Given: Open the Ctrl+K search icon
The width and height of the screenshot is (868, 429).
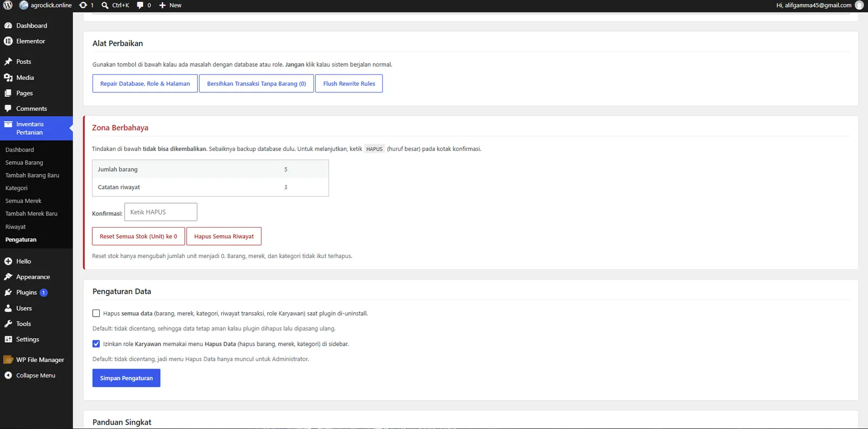Looking at the screenshot, I should point(105,5).
